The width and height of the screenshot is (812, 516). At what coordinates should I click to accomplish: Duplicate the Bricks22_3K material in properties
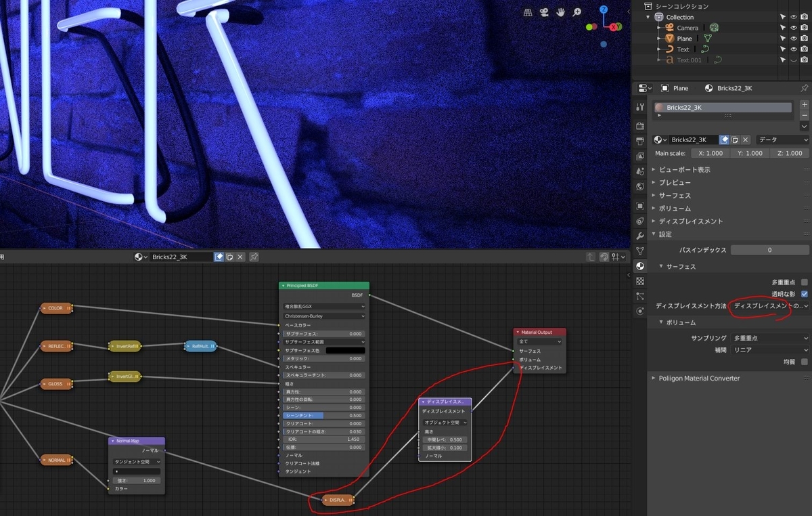coord(734,139)
